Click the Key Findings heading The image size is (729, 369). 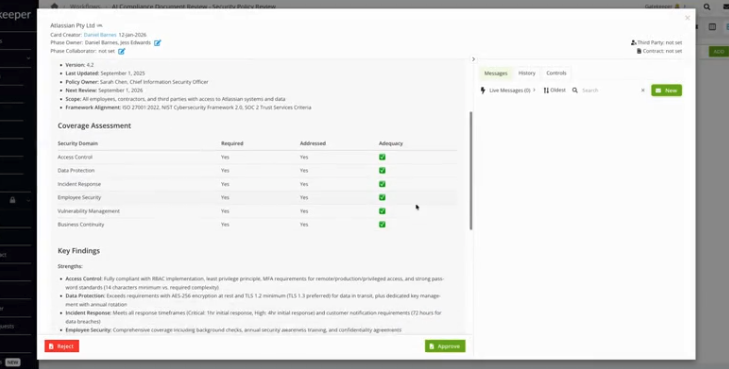pos(79,250)
